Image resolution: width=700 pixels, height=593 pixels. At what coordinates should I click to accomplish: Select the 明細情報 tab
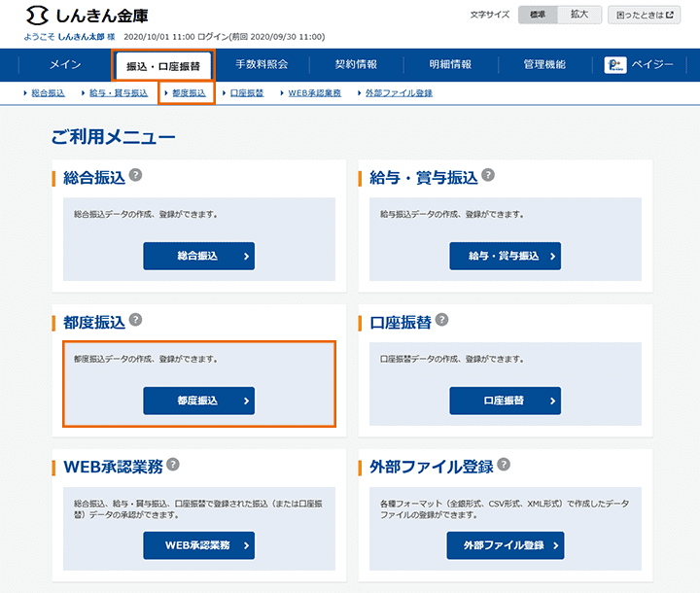pyautogui.click(x=450, y=65)
